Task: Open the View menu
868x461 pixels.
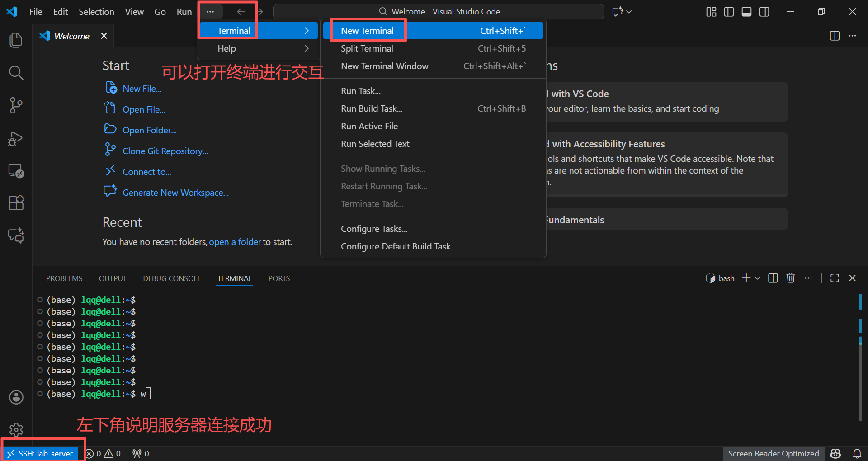Action: tap(134, 12)
